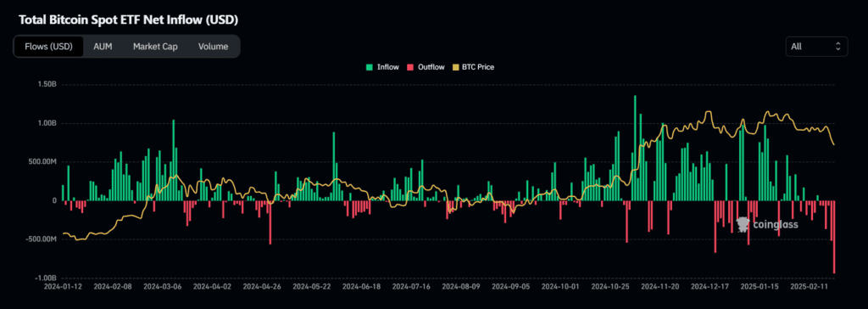Select the Flows (USD) tab
Screen dimensions: 868x309
(x=48, y=47)
